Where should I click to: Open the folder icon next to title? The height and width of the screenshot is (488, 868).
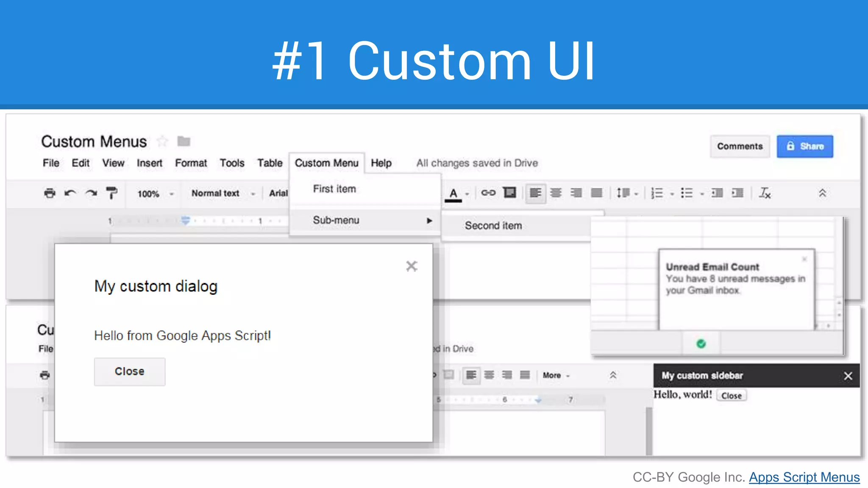click(184, 141)
